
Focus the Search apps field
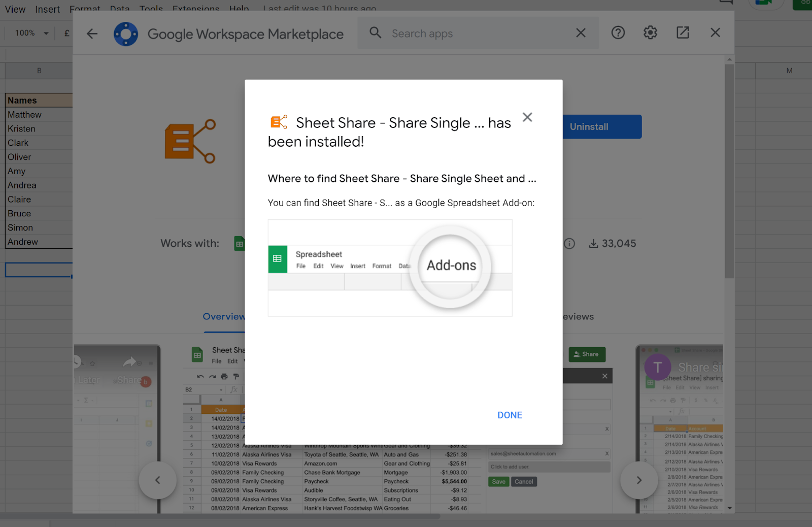pyautogui.click(x=477, y=34)
